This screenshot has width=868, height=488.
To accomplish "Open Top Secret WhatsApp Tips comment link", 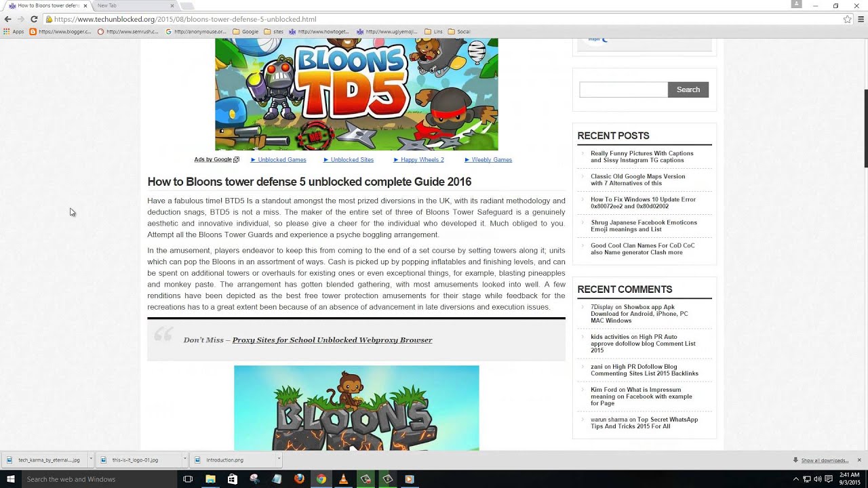I will 644,423.
